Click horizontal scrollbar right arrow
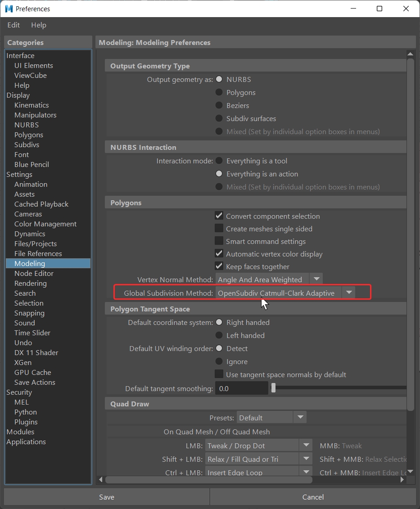The height and width of the screenshot is (509, 420). (402, 479)
